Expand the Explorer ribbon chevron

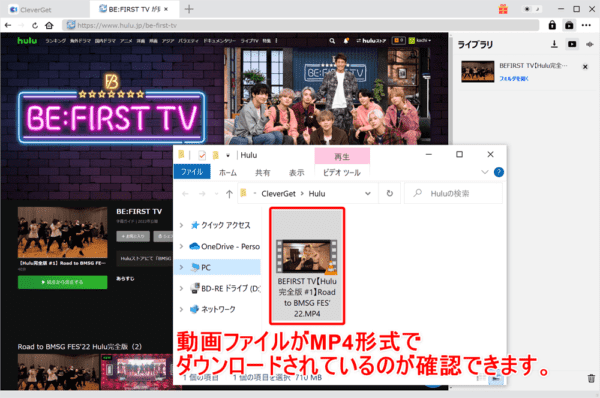click(x=484, y=172)
